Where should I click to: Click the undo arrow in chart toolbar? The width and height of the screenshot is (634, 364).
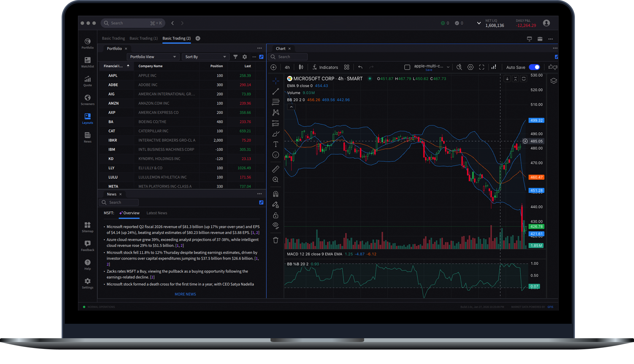coord(360,67)
